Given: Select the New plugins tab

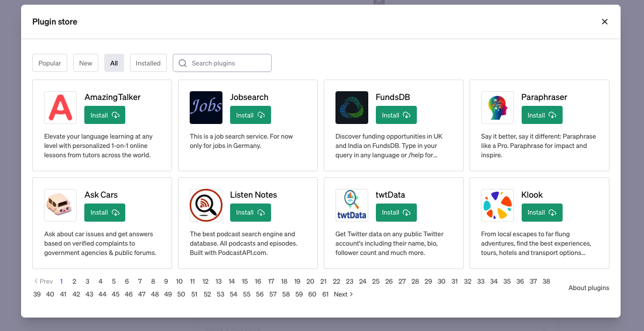Looking at the screenshot, I should point(85,63).
